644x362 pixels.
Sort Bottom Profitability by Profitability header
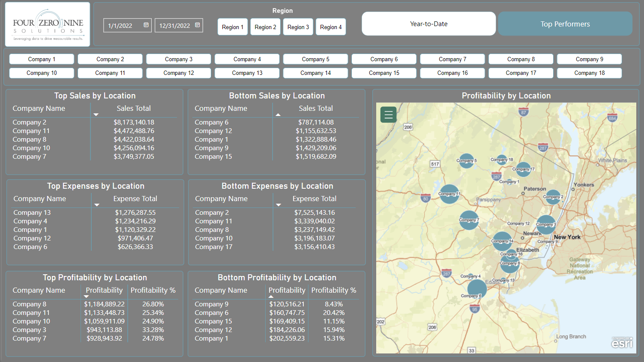[287, 290]
